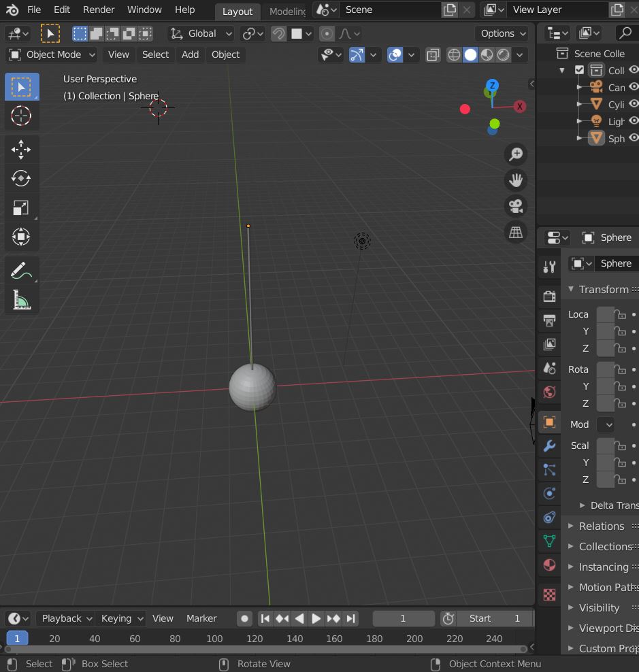Uncheck the Collection checkbox in the outliner
Image resolution: width=639 pixels, height=672 pixels.
pos(579,70)
